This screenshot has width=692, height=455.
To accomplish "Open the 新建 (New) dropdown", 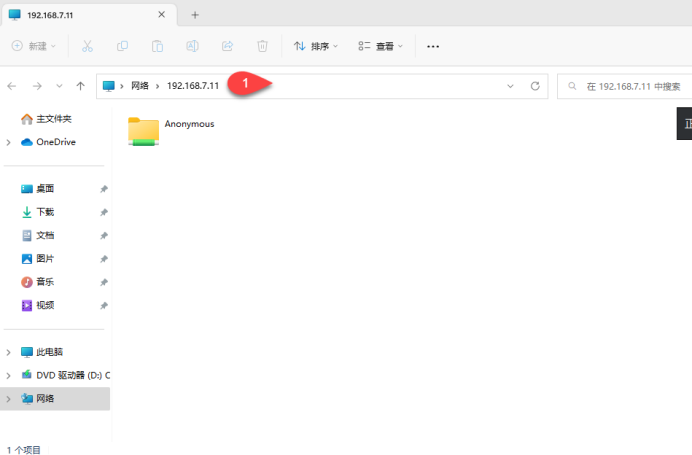I will click(35, 46).
